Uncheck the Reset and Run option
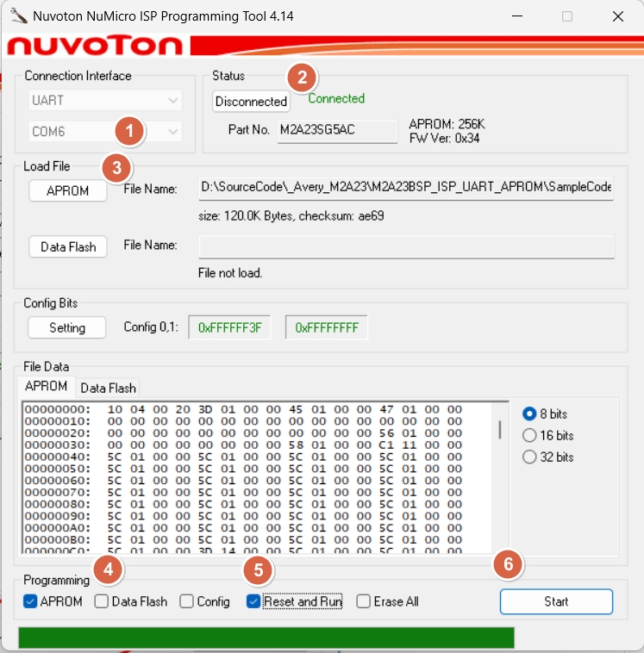 coord(253,601)
